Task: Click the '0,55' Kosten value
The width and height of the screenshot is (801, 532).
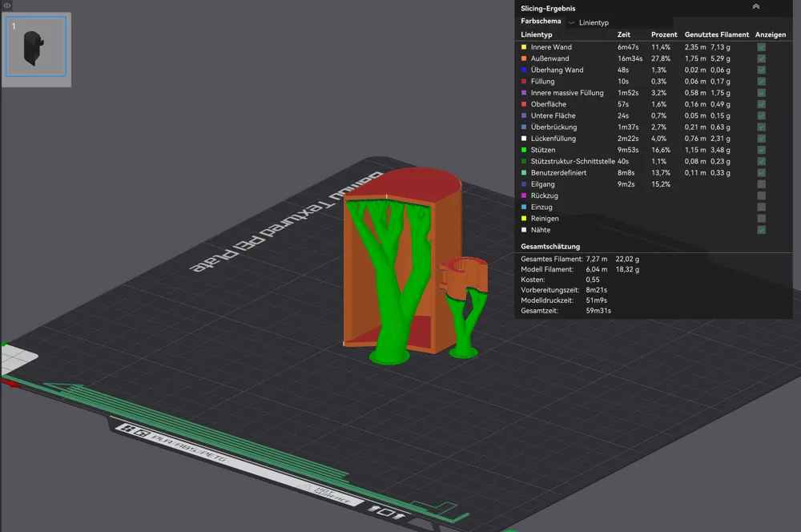Action: pyautogui.click(x=593, y=280)
